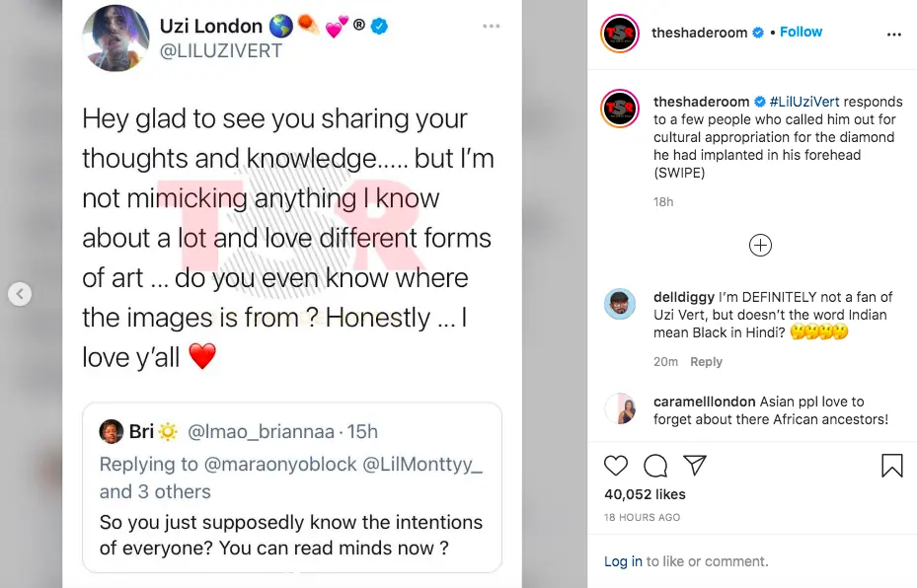Click the quoted tweet from Bri
The width and height of the screenshot is (917, 588).
tap(291, 486)
